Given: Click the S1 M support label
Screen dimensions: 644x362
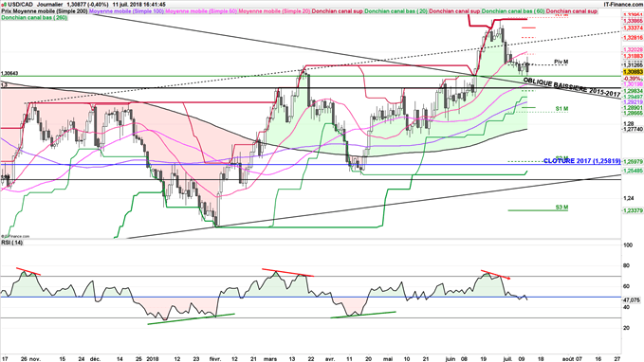Looking at the screenshot, I should [x=561, y=109].
